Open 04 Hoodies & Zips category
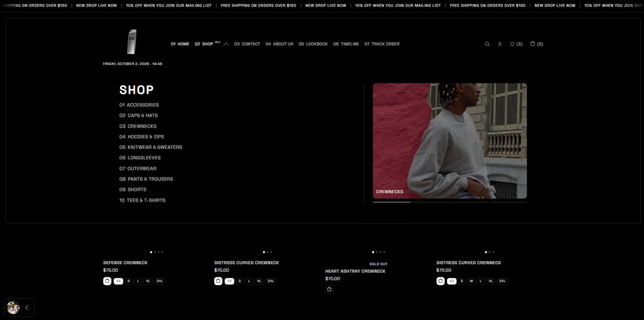 [142, 137]
